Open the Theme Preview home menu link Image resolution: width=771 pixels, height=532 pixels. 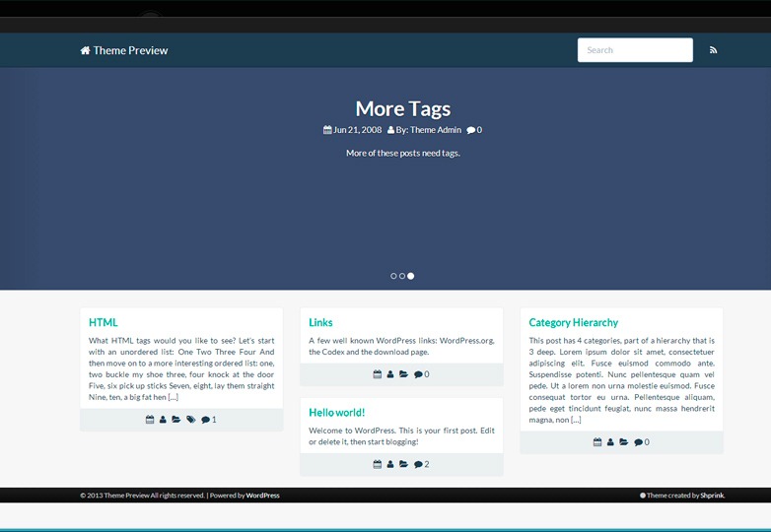pyautogui.click(x=130, y=50)
